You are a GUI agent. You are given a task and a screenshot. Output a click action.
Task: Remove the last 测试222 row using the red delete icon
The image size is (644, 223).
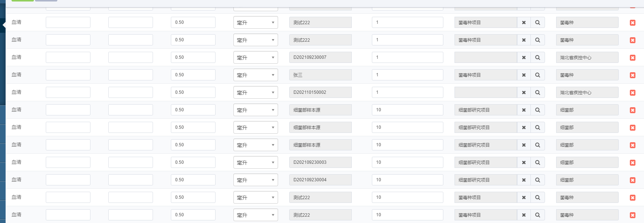pyautogui.click(x=632, y=215)
